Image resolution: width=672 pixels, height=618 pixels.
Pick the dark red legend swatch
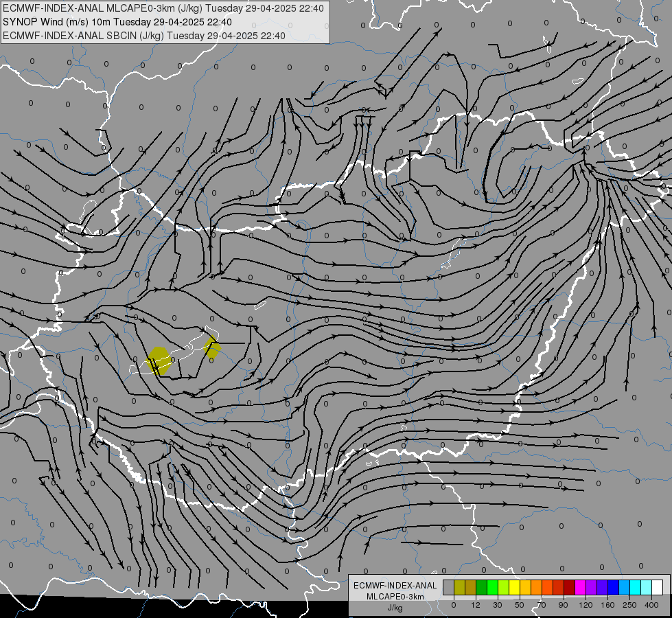pos(570,587)
